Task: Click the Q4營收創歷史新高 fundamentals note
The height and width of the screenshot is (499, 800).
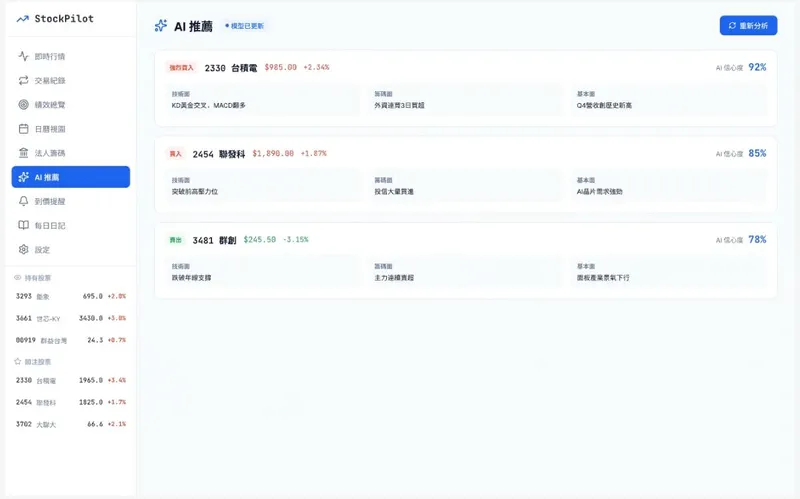Action: [604, 106]
